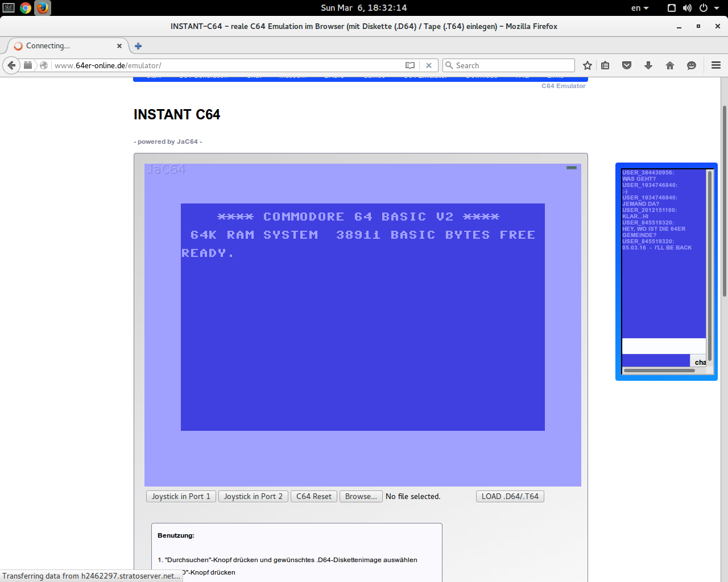Open a new tab with the plus button
The image size is (728, 582).
pyautogui.click(x=138, y=46)
